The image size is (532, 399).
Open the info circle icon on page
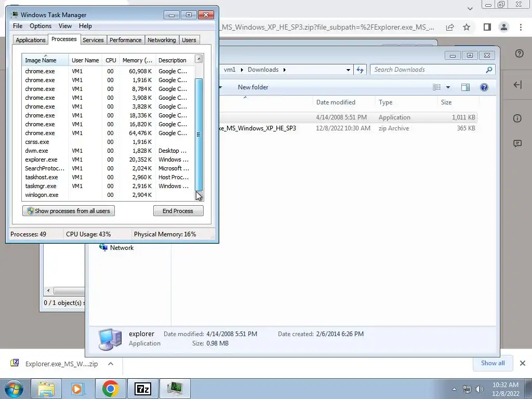tap(517, 118)
